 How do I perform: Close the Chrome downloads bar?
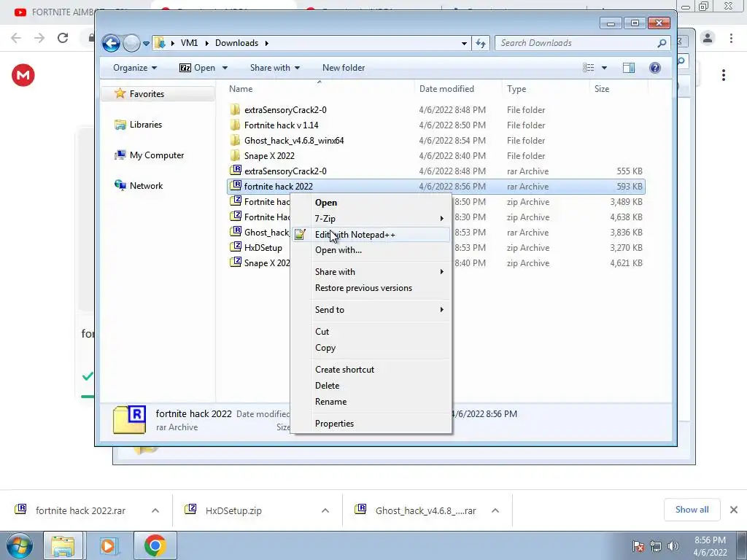(x=734, y=510)
